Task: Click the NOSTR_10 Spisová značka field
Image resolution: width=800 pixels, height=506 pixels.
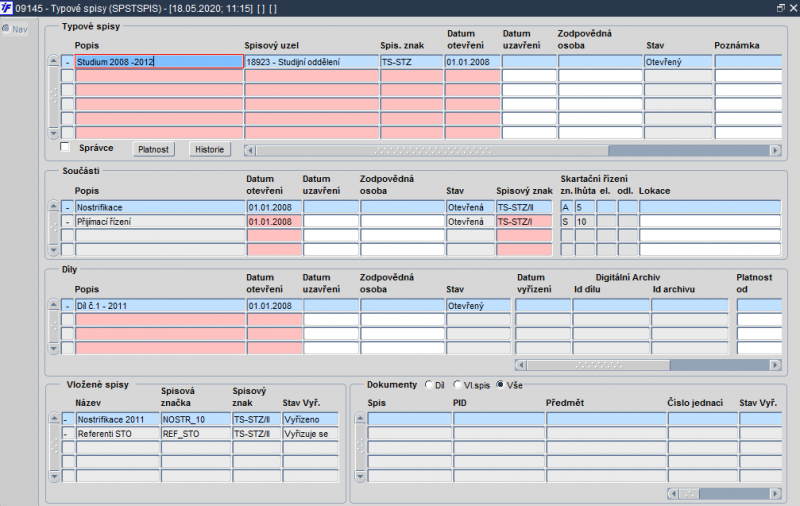Action: click(196, 419)
